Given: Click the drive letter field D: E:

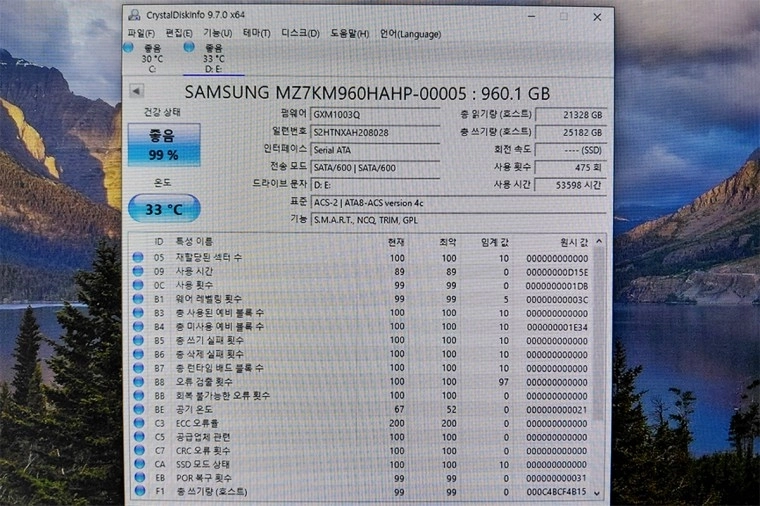Looking at the screenshot, I should 375,185.
